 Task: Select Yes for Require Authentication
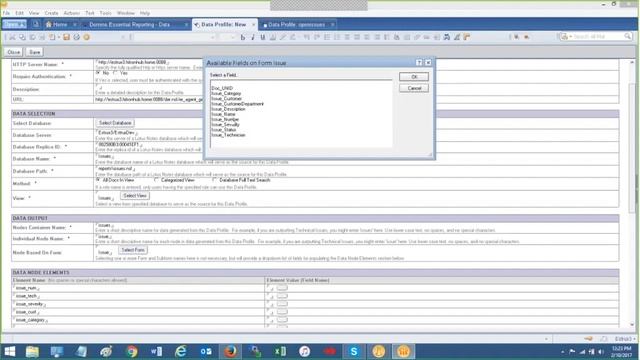click(x=115, y=73)
